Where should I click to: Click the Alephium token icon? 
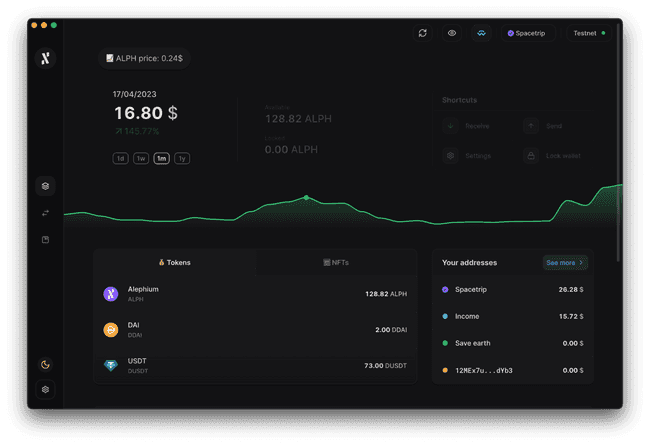click(111, 294)
